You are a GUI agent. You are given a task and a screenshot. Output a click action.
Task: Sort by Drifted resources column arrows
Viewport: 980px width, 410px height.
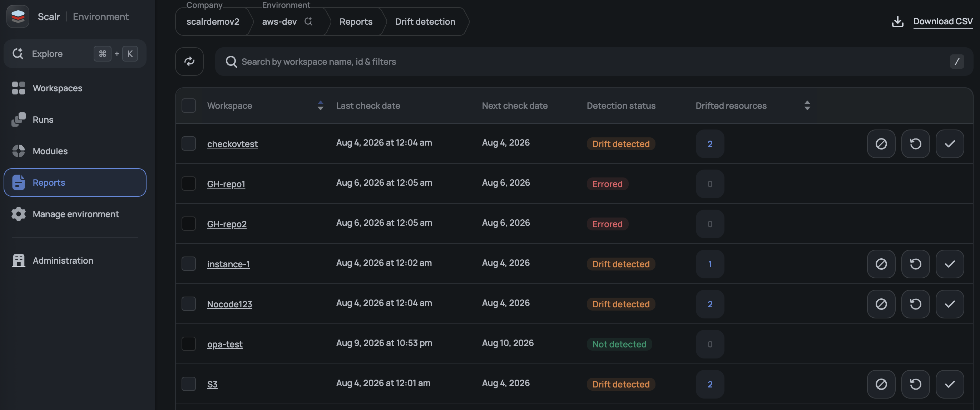[807, 106]
